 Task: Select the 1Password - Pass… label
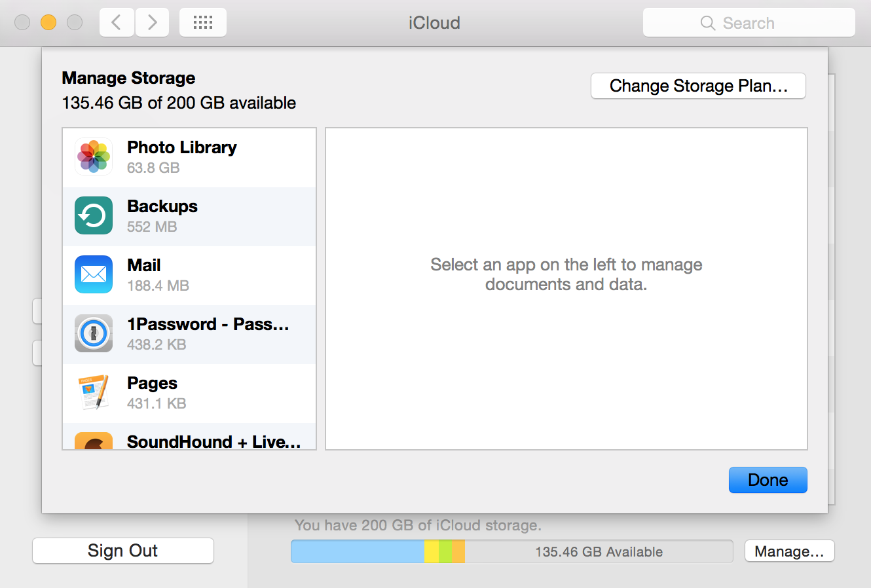(x=208, y=324)
